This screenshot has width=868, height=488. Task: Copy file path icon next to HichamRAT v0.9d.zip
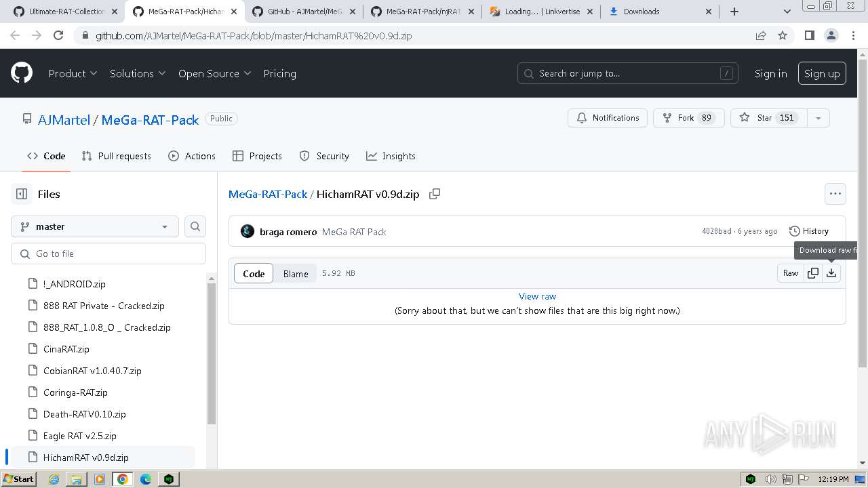[435, 194]
